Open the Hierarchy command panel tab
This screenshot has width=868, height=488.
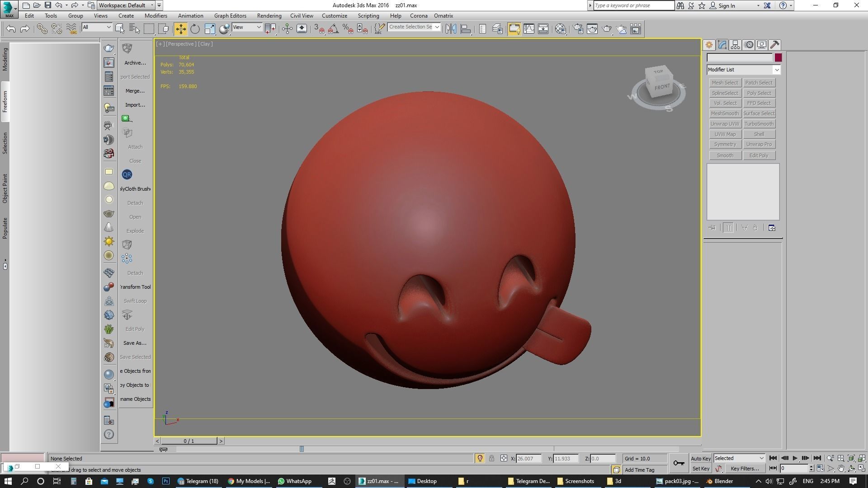coord(735,45)
